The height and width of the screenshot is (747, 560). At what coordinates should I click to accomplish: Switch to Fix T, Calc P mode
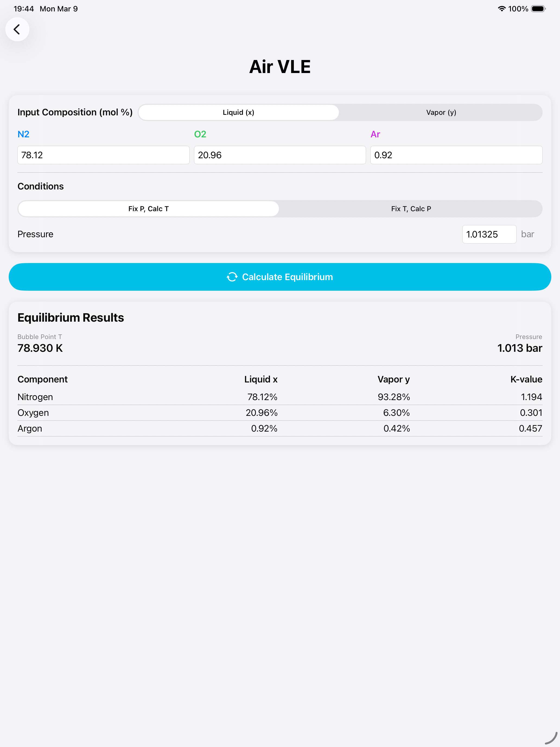[x=411, y=209]
